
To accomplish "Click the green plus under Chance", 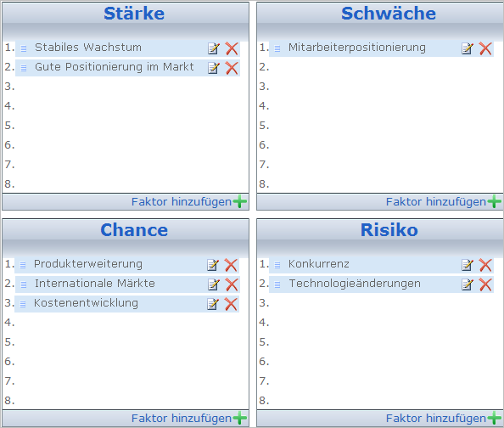I will tap(240, 419).
